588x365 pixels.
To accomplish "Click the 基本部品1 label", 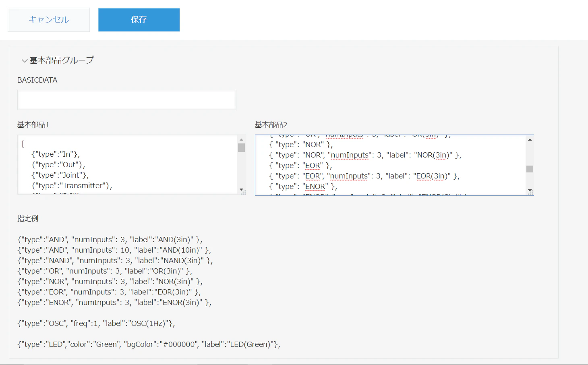I will tap(33, 125).
